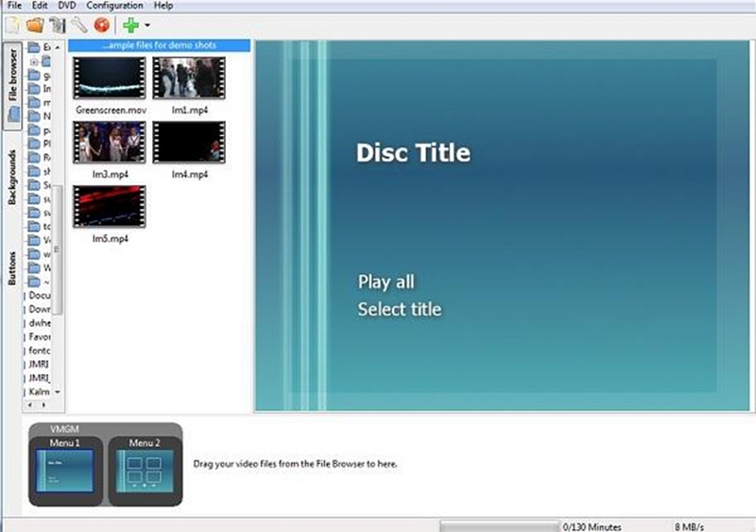Select the 'fontc' folder tree item

coord(39,351)
